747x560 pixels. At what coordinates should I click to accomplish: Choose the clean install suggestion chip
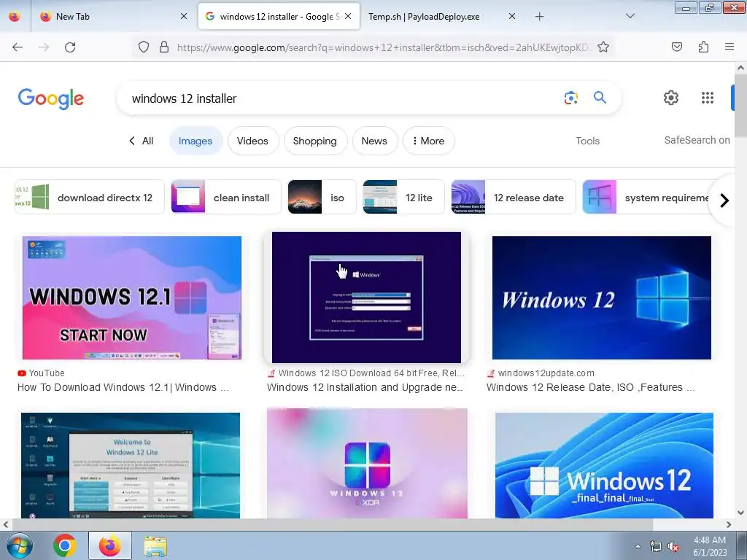tap(226, 197)
